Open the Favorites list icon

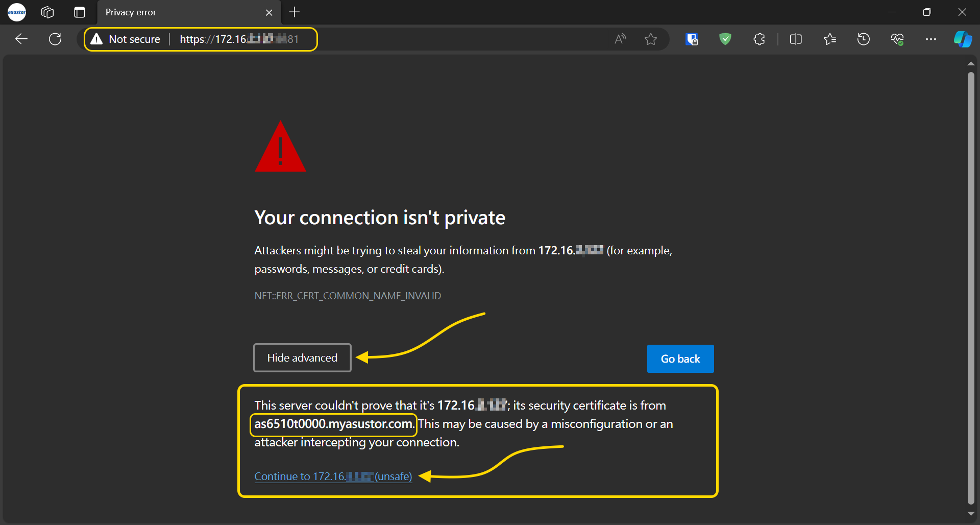coord(830,39)
